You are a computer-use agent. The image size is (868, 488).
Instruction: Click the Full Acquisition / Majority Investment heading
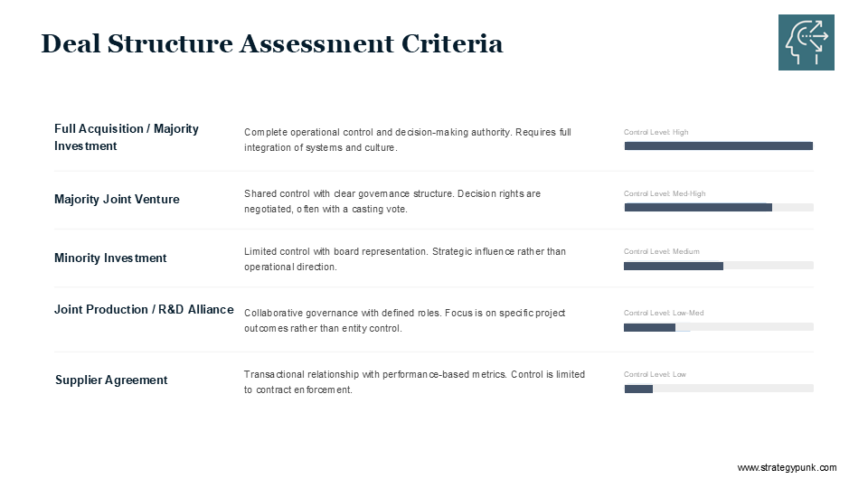(x=127, y=137)
